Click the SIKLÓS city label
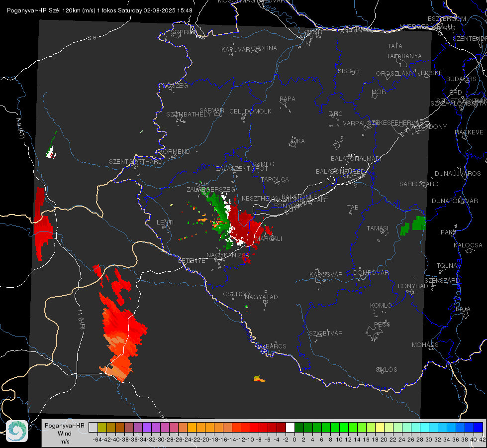Image resolution: width=487 pixels, height=448 pixels. click(387, 370)
